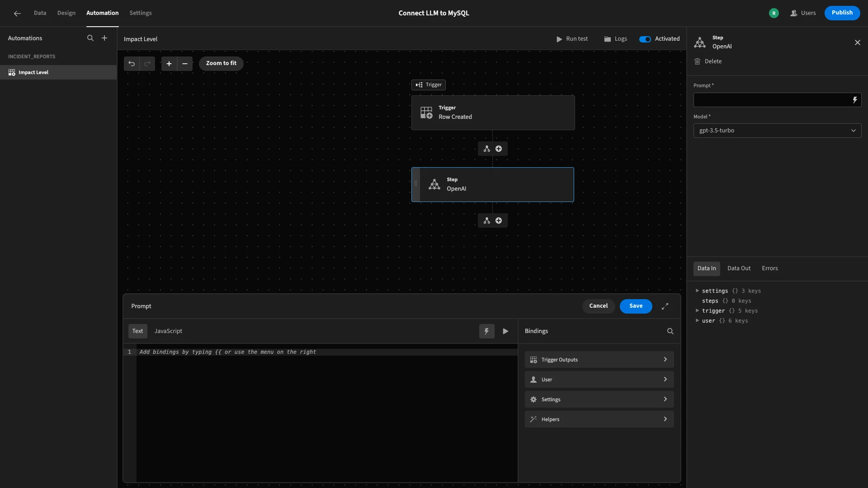Delete the OpenAI step
Screen dimensions: 868x488
[708, 61]
